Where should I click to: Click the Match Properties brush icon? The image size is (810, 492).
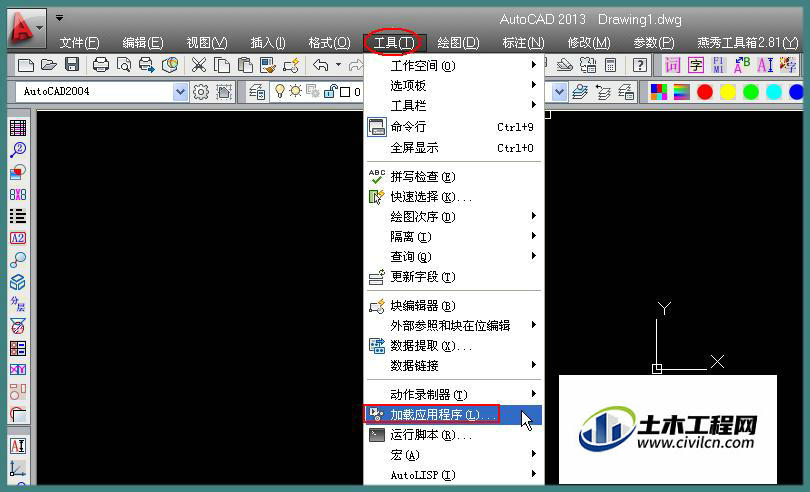coord(268,65)
